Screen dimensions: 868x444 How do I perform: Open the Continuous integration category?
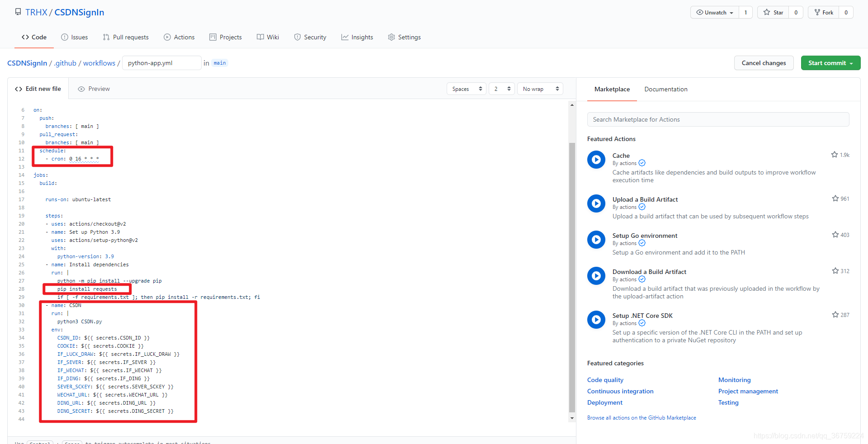click(620, 391)
